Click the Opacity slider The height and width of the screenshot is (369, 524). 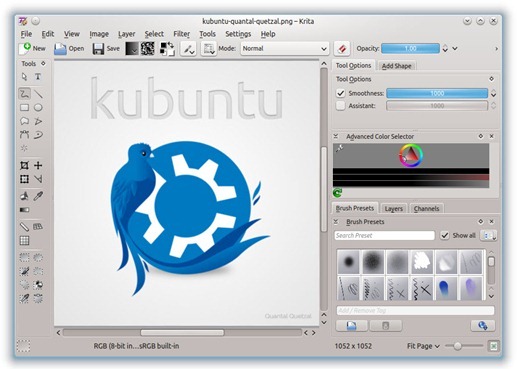[410, 48]
